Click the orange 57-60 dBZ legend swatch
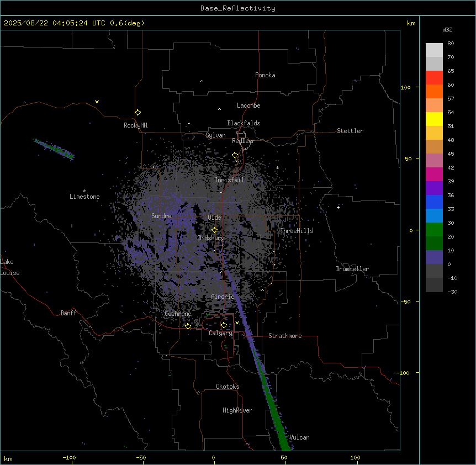The width and height of the screenshot is (476, 465). click(x=434, y=91)
